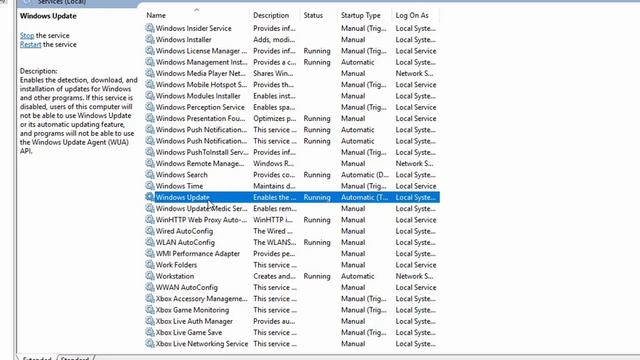The height and width of the screenshot is (360, 640).
Task: Click the highlighted Windows Update gear icon
Action: click(x=150, y=197)
